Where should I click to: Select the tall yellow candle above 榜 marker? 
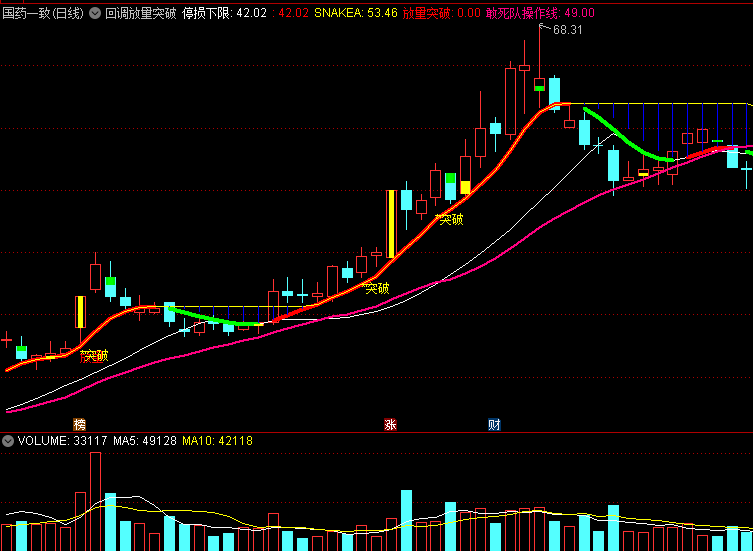[x=80, y=312]
